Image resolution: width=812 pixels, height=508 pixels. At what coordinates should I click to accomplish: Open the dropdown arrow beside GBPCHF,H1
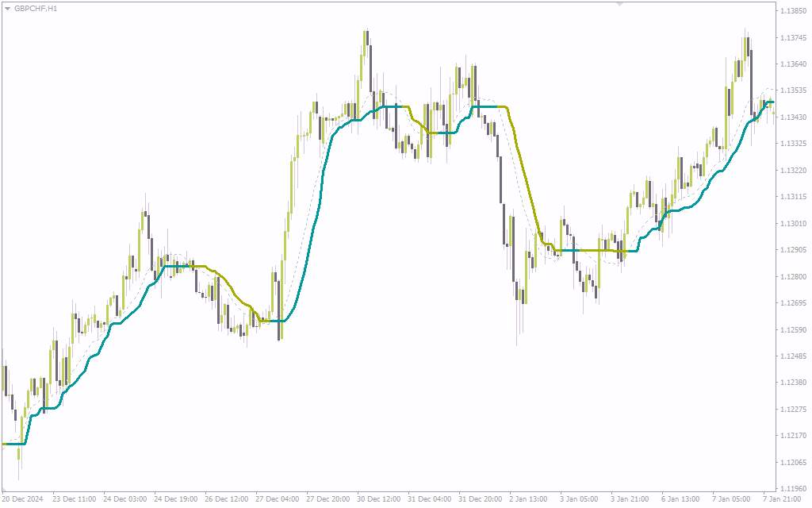point(7,9)
